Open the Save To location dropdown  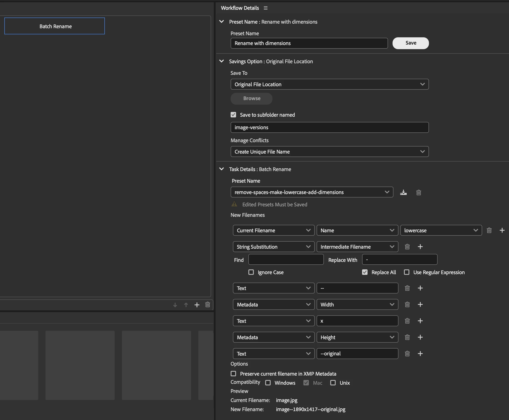(329, 84)
